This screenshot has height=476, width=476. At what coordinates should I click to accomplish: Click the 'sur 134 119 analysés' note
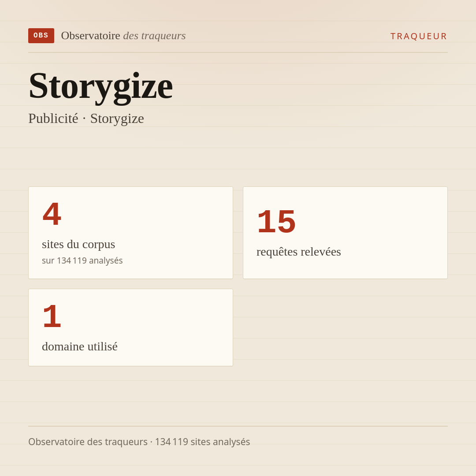(x=82, y=260)
